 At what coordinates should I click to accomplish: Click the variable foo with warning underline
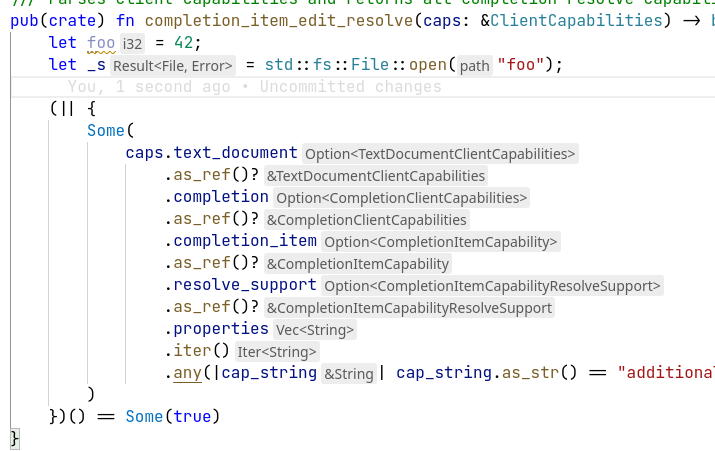tap(101, 43)
